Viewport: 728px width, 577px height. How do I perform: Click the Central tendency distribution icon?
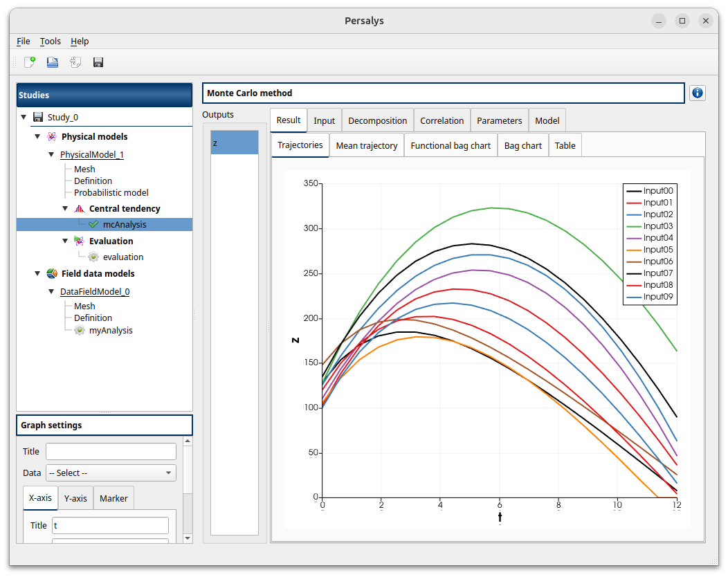80,208
